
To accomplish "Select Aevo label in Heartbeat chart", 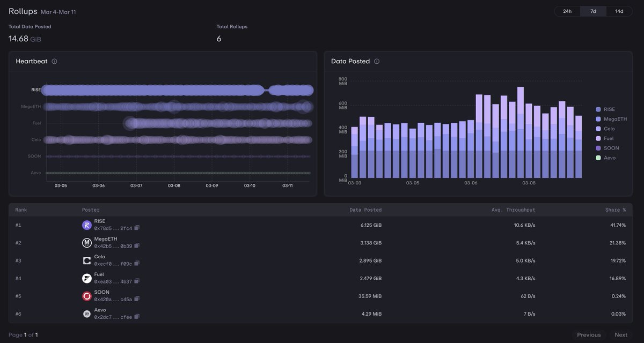I will [35, 173].
